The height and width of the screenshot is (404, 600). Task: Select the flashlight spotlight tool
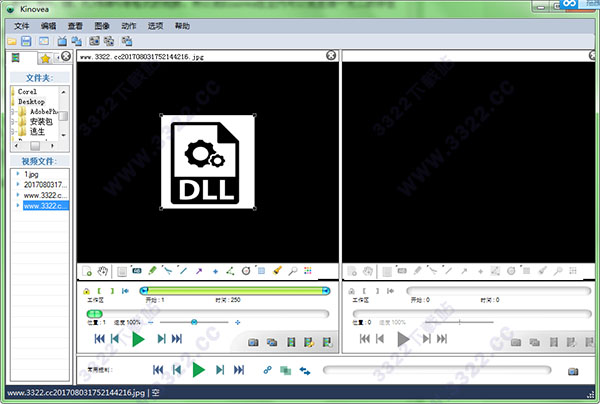[x=277, y=271]
